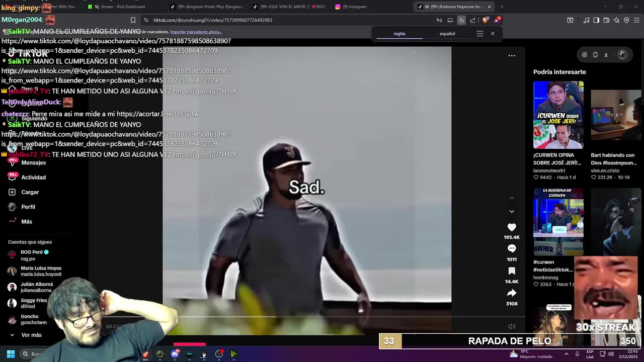Open the Brave translate icon in address bar
Screen dimensions: 644x362
(461, 20)
